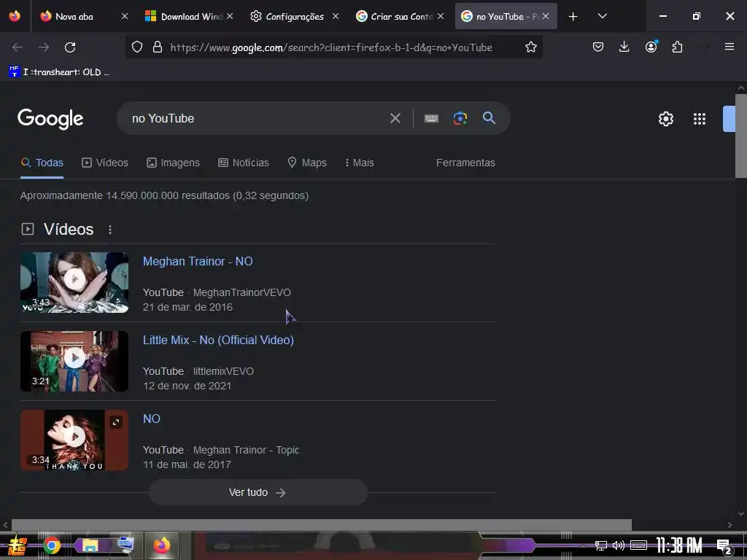Open the Vídeos section three-dot menu

[x=110, y=230]
